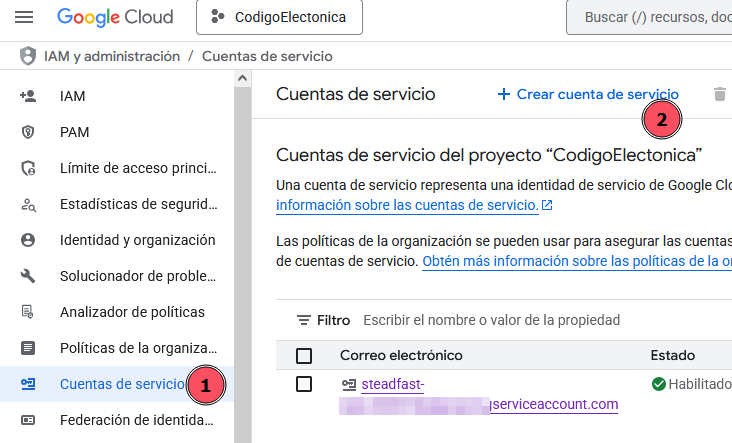Click the Cuentas de servicio sidebar icon
The width and height of the screenshot is (732, 443).
[28, 384]
